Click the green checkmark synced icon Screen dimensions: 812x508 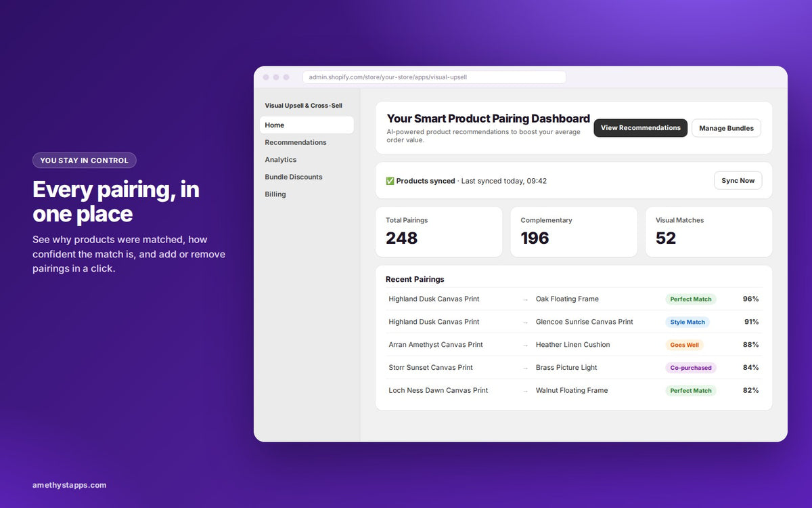point(390,181)
